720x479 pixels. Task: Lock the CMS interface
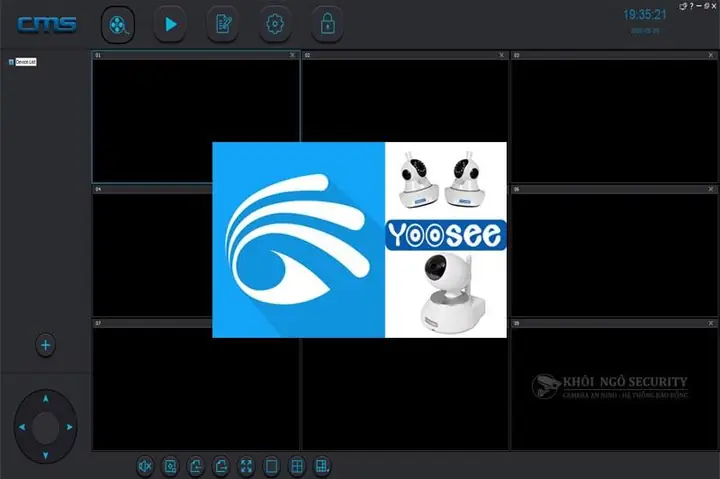coord(327,24)
